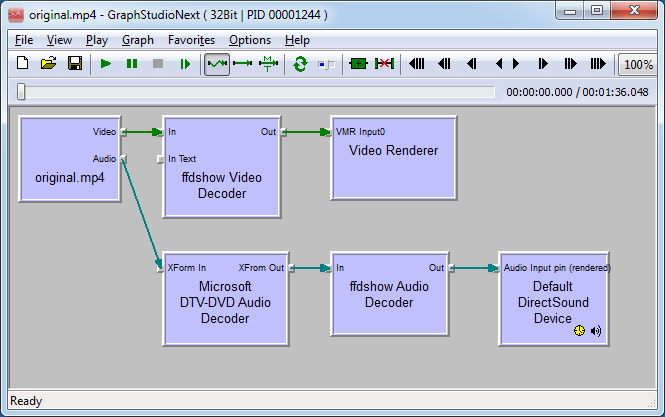The image size is (665, 417).
Task: Open the Options menu
Action: tap(250, 40)
